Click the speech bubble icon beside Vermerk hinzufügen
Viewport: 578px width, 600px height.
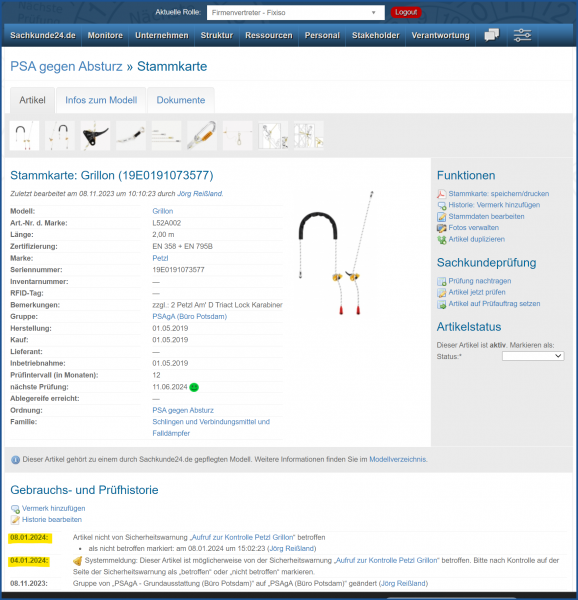click(15, 509)
